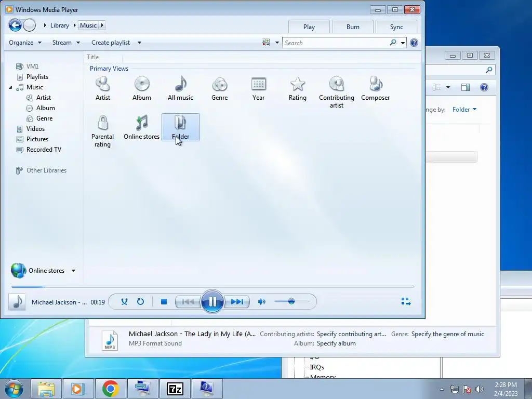The image size is (532, 399).
Task: Open the Arrange by Folder dropdown
Action: (464, 110)
